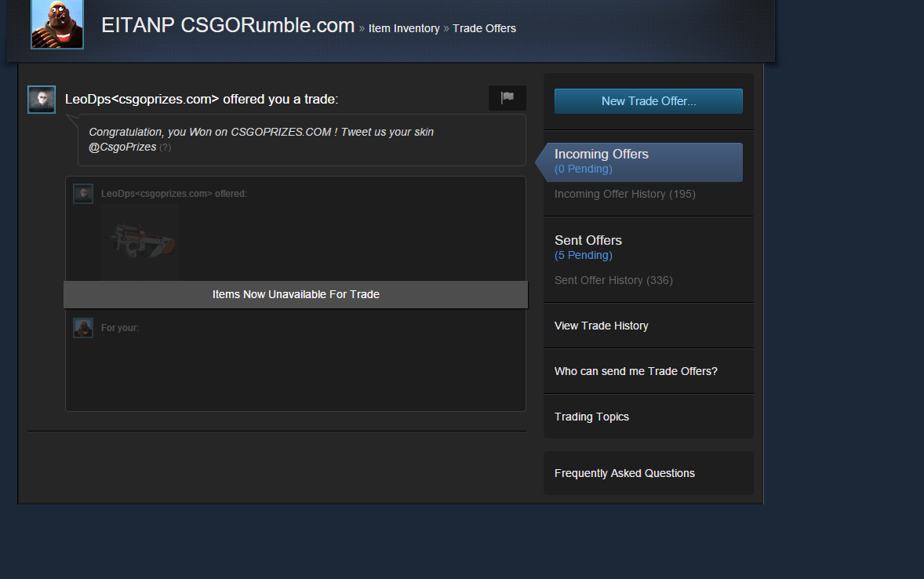Click your small avatar beside 'For your:'

83,328
